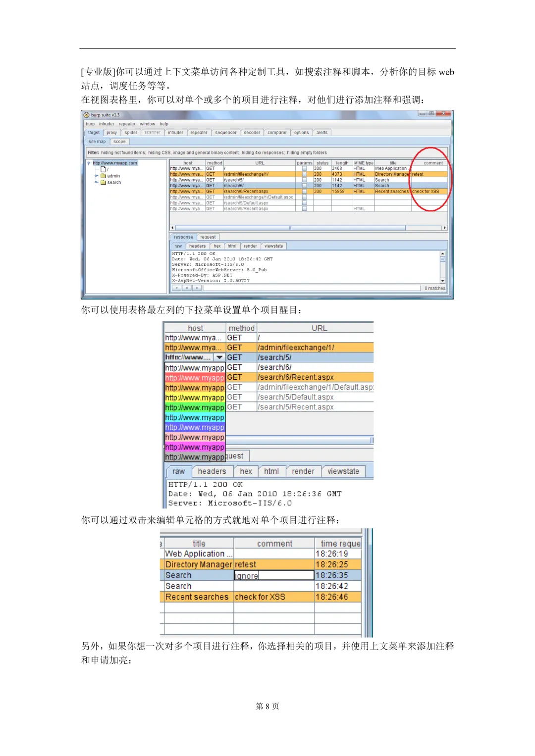
Task: Sort table by the 'length' column header
Action: (x=342, y=163)
